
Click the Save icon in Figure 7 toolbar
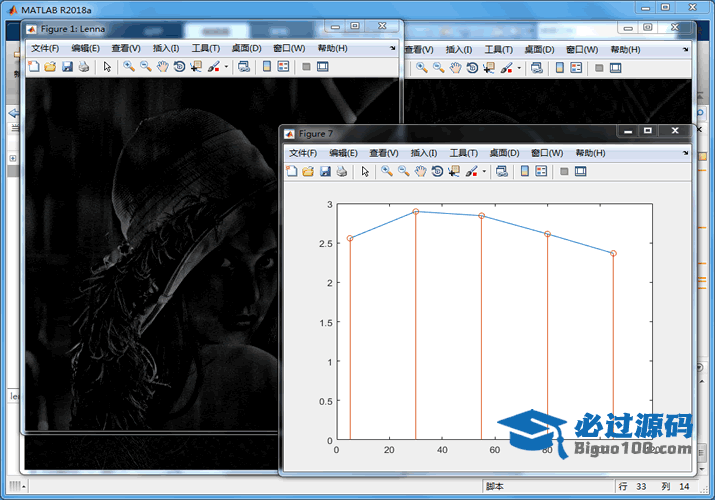[x=325, y=172]
